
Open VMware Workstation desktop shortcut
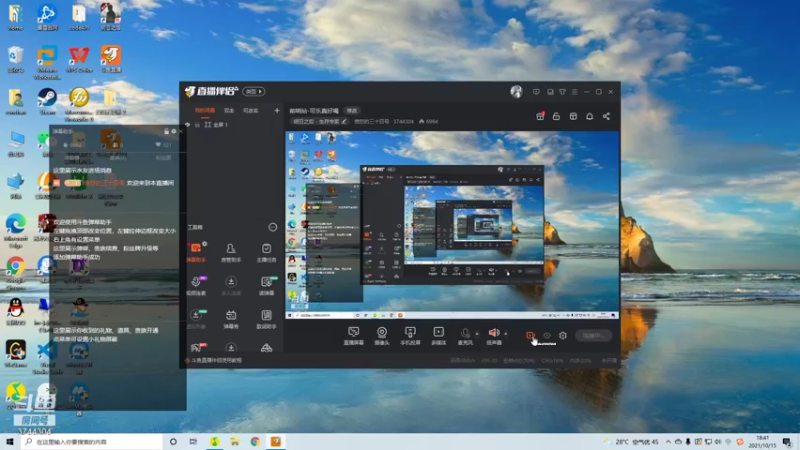click(x=47, y=62)
